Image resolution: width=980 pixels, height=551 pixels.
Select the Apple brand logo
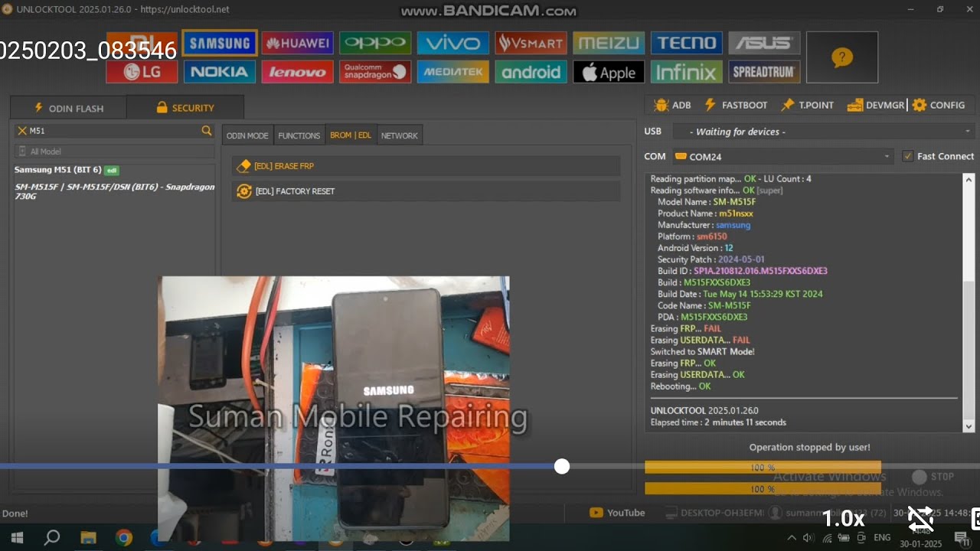(x=609, y=72)
